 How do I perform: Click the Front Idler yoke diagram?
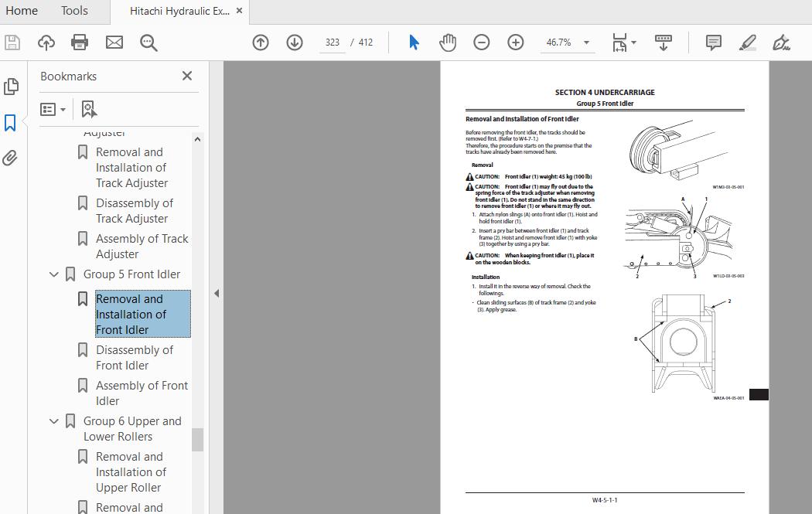pyautogui.click(x=683, y=345)
